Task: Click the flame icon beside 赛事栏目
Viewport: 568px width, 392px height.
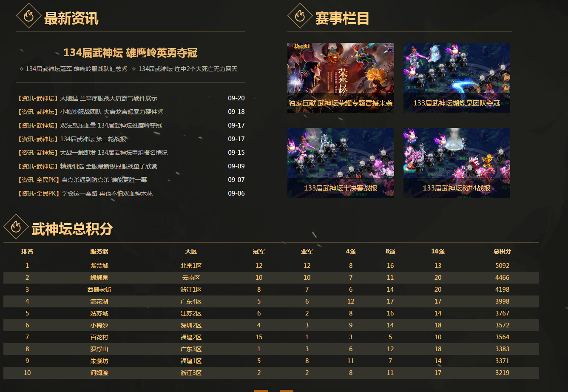Action: [x=300, y=16]
